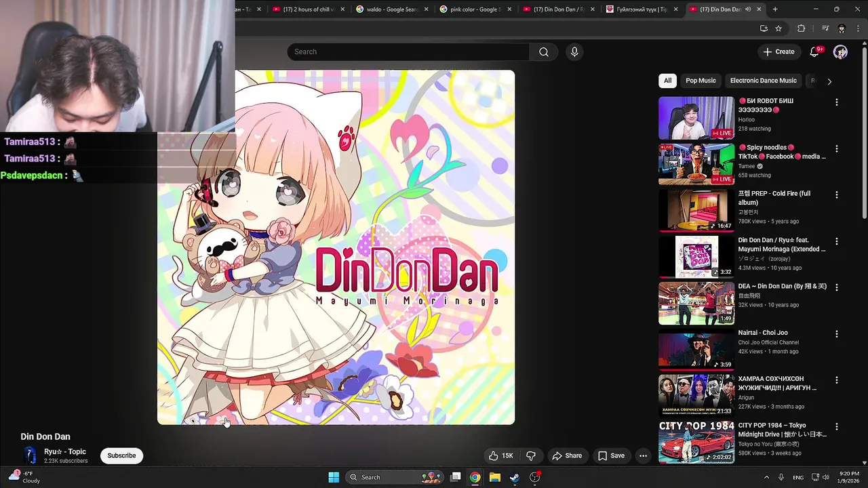Open the DEA ~ Din Don Dan thumbnail

[x=696, y=303]
